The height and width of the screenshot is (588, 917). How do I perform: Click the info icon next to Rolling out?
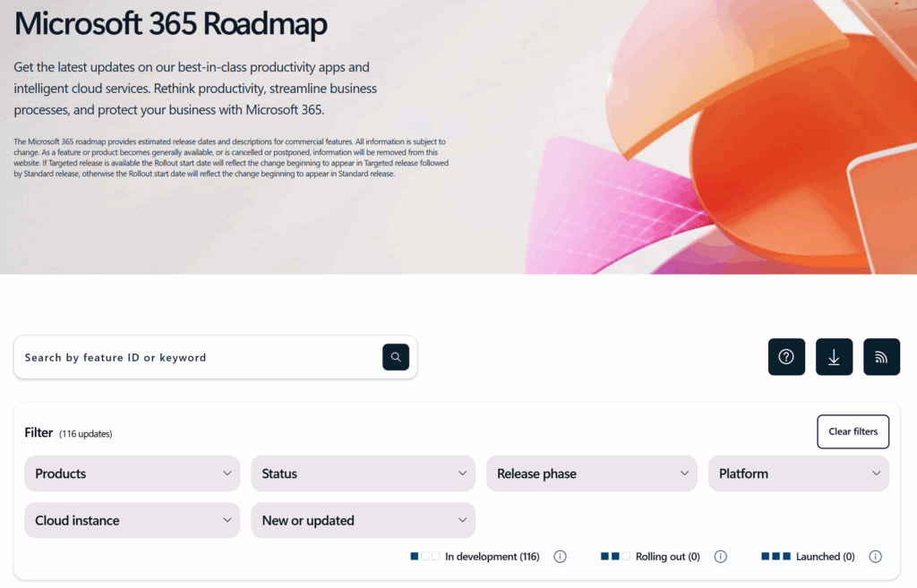coord(720,556)
